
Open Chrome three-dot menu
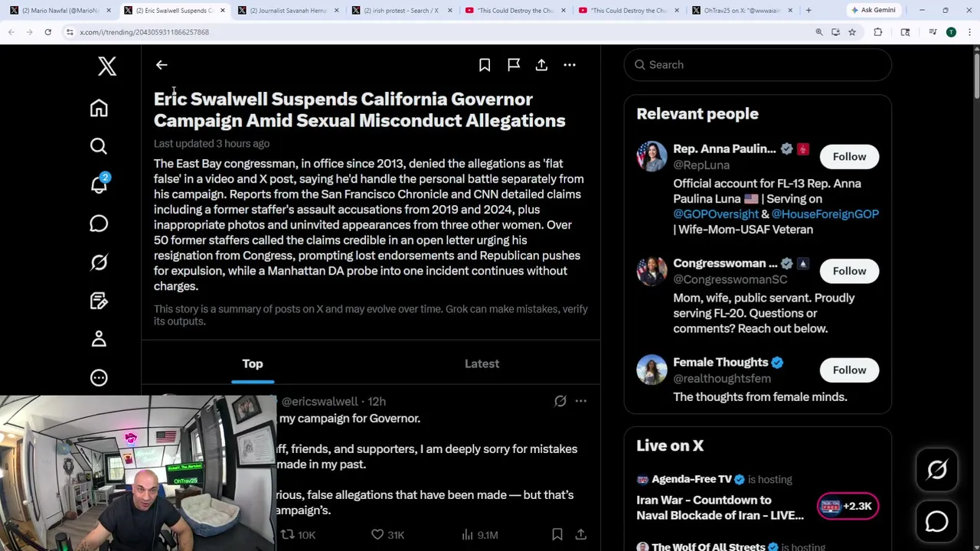[969, 32]
